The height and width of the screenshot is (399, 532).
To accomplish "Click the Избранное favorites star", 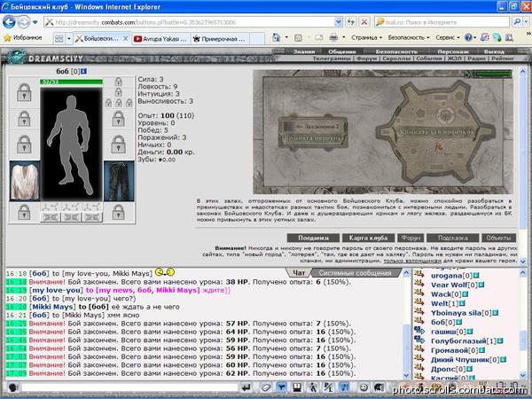I will [x=7, y=38].
